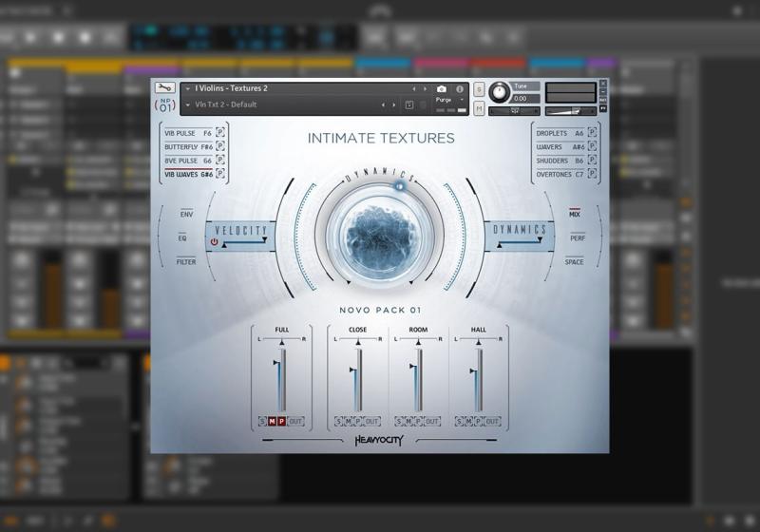This screenshot has height=532, width=760.
Task: Click the Kontakt header S solo button
Action: [x=479, y=89]
